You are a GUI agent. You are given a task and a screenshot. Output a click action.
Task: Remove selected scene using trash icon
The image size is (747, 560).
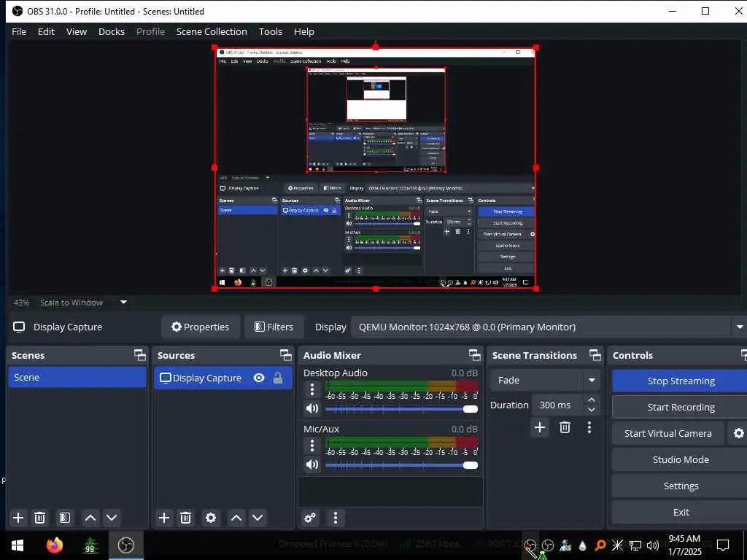(x=40, y=518)
